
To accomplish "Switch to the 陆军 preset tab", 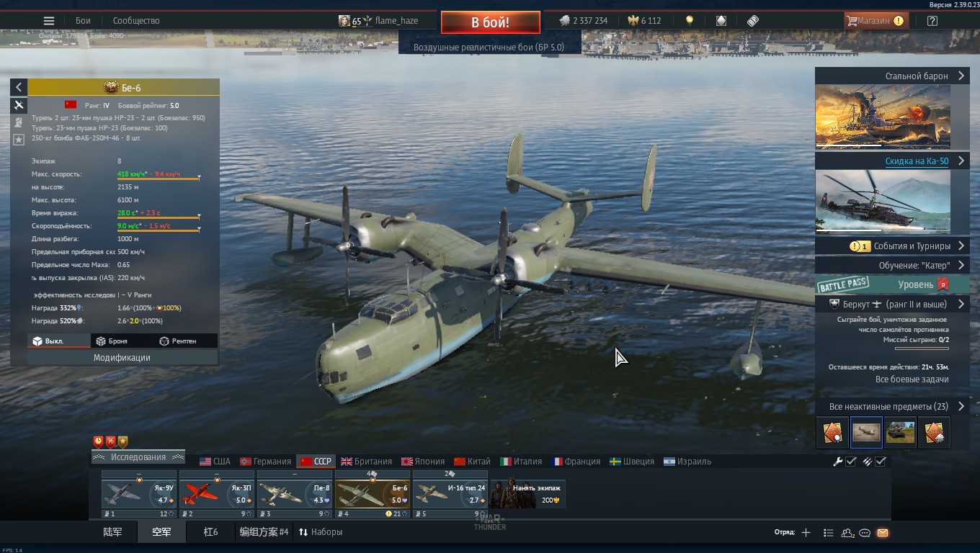I will 112,532.
